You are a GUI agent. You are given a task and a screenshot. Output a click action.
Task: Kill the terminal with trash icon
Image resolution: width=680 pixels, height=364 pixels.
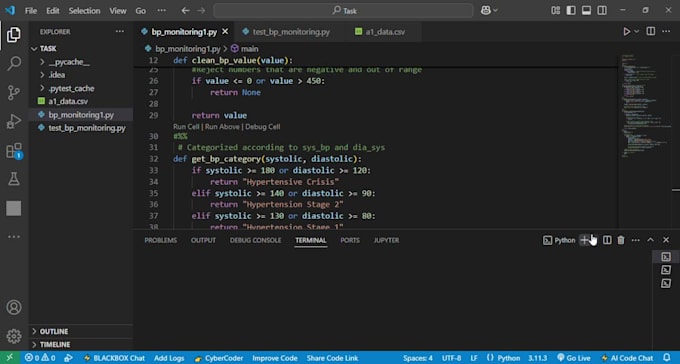point(621,240)
